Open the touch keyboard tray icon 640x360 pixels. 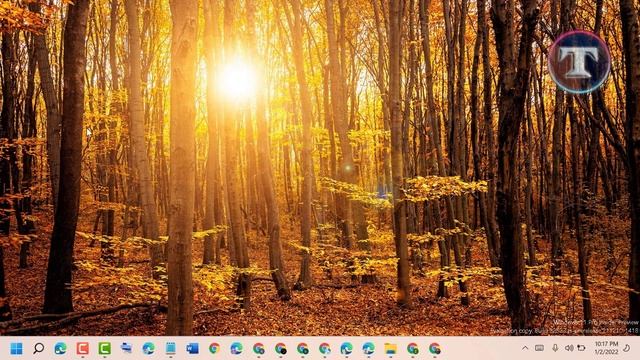(539, 348)
